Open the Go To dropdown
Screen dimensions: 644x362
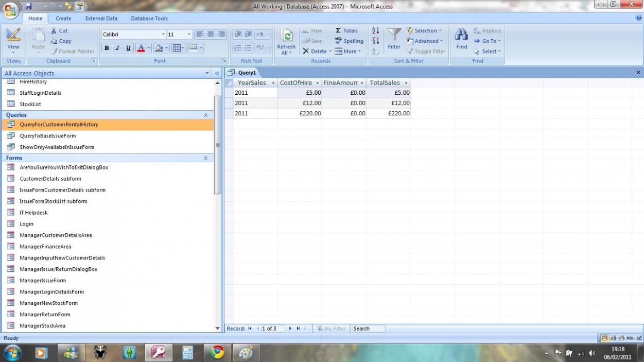point(487,41)
